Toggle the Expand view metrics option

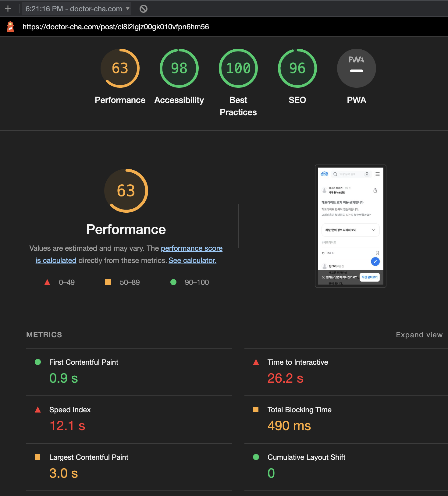click(x=419, y=335)
